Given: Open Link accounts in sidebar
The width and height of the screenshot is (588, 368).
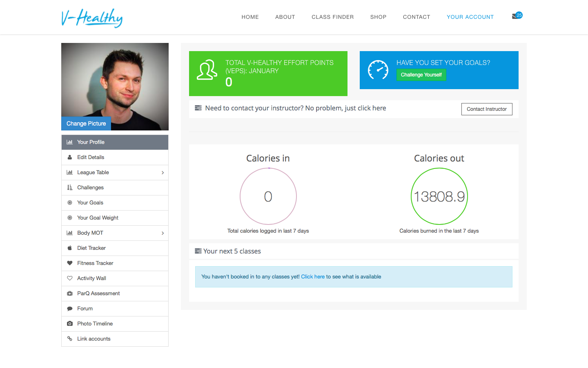Looking at the screenshot, I should [115, 339].
